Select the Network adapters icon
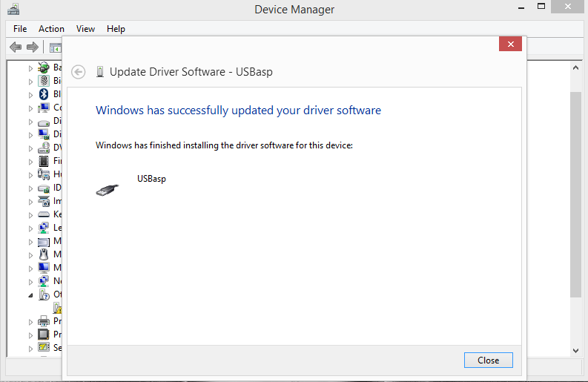This screenshot has width=588, height=382. coord(44,281)
